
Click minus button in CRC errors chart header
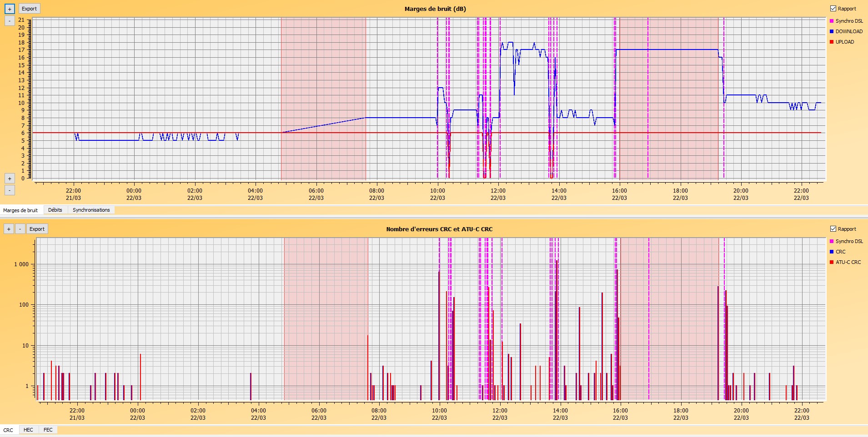(x=20, y=229)
